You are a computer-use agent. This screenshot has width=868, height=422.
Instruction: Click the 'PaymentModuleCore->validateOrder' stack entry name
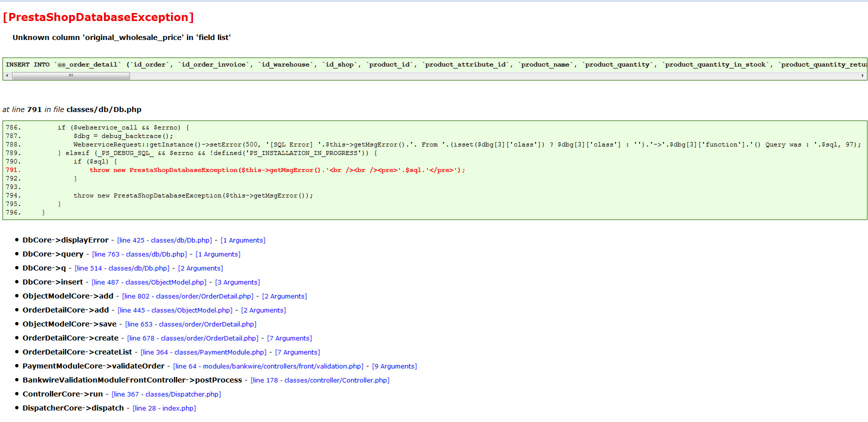pyautogui.click(x=93, y=366)
